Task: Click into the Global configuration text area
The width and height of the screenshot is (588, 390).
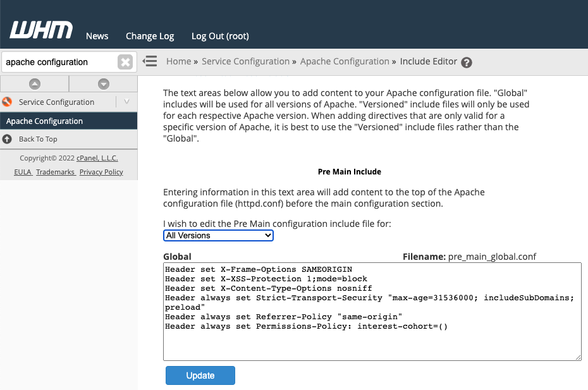Action: (372, 312)
